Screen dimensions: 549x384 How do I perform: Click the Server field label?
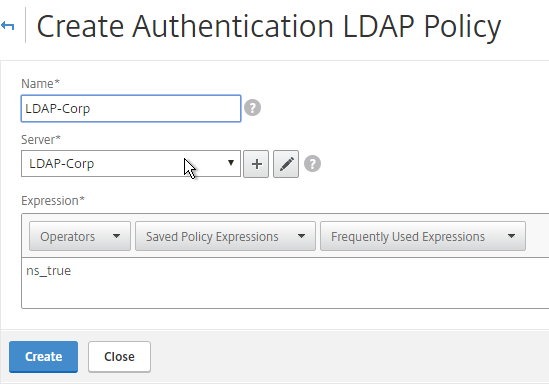click(x=41, y=140)
